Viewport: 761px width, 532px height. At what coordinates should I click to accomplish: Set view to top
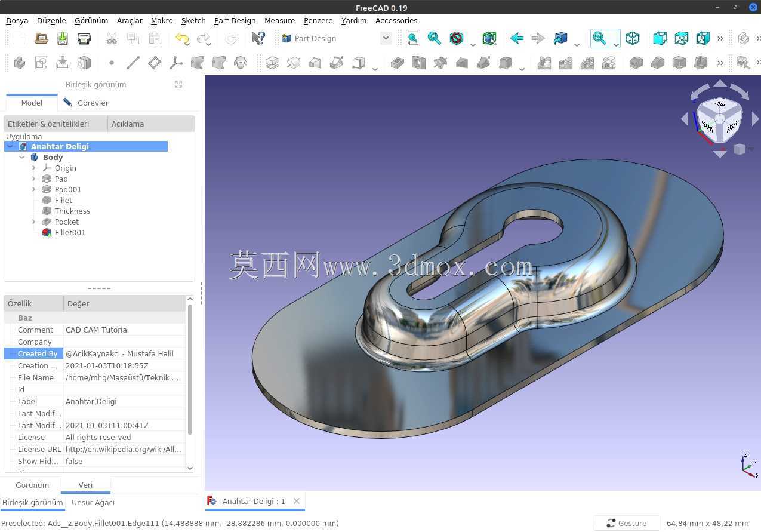click(681, 39)
